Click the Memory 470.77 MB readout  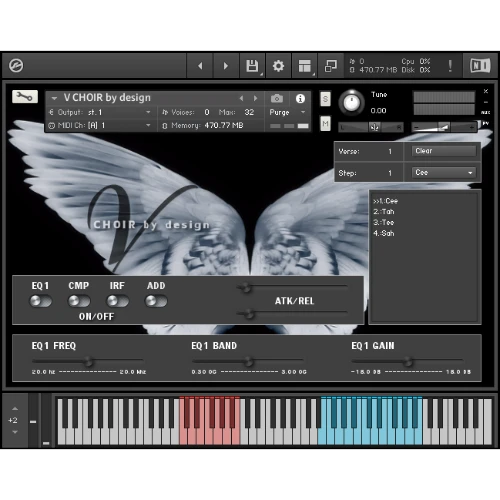(223, 125)
